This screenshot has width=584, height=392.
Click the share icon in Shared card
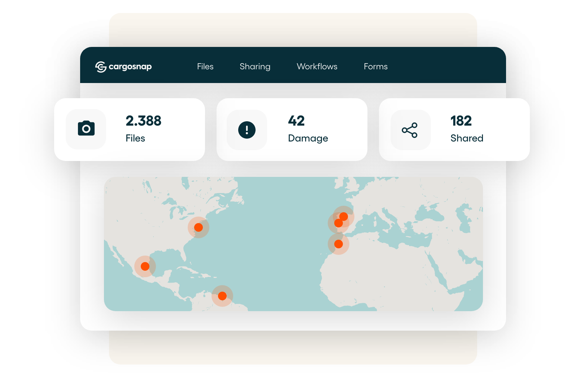[410, 130]
